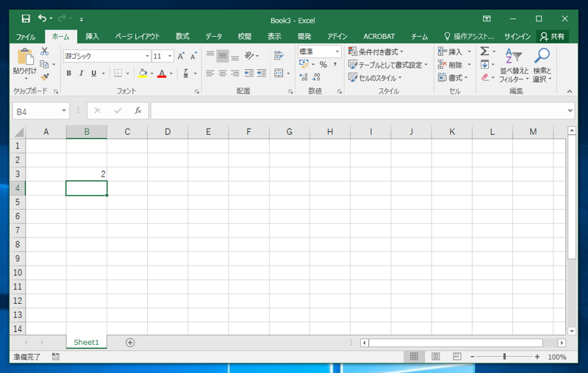Adjust the zoom slider handle
588x373 pixels.
pyautogui.click(x=504, y=357)
